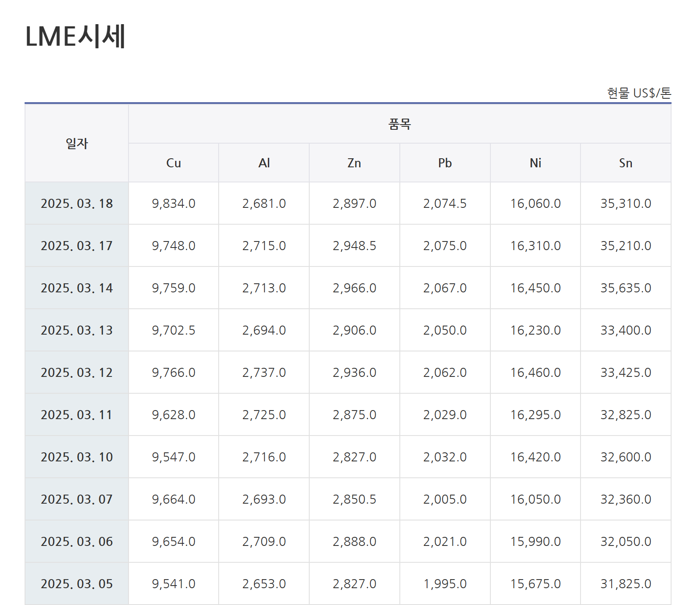The height and width of the screenshot is (605, 700).
Task: Select the Al column header
Action: (x=264, y=163)
